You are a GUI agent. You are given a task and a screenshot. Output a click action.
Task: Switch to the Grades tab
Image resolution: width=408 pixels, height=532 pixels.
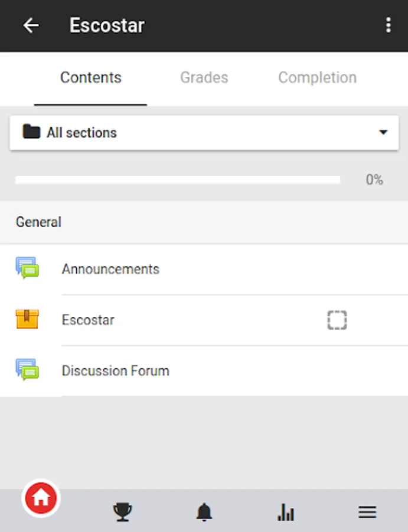coord(204,77)
